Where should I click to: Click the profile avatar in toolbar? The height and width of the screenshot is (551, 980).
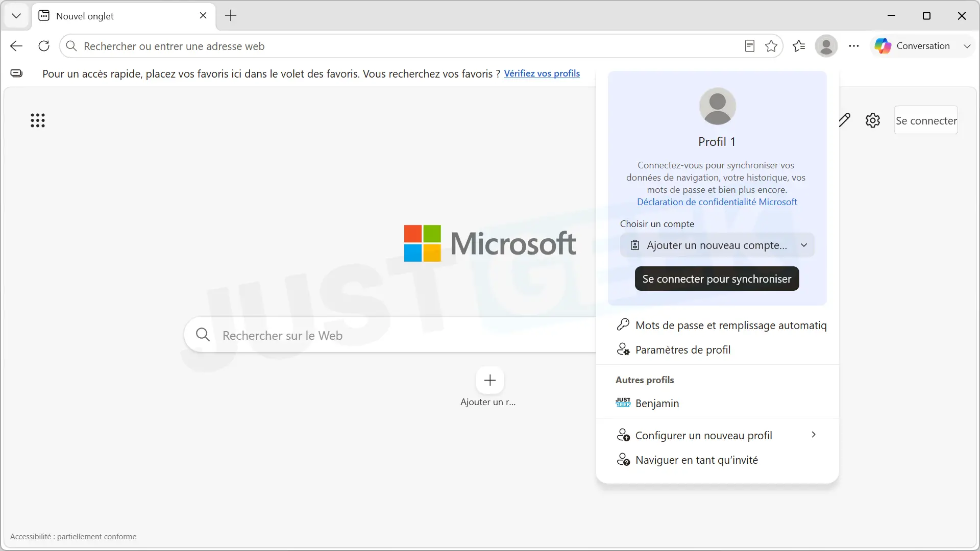826,46
